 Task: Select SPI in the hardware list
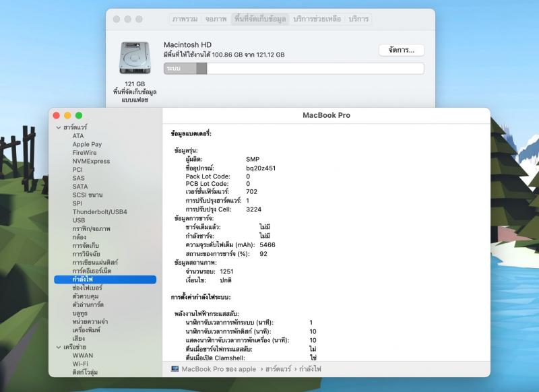pos(77,203)
